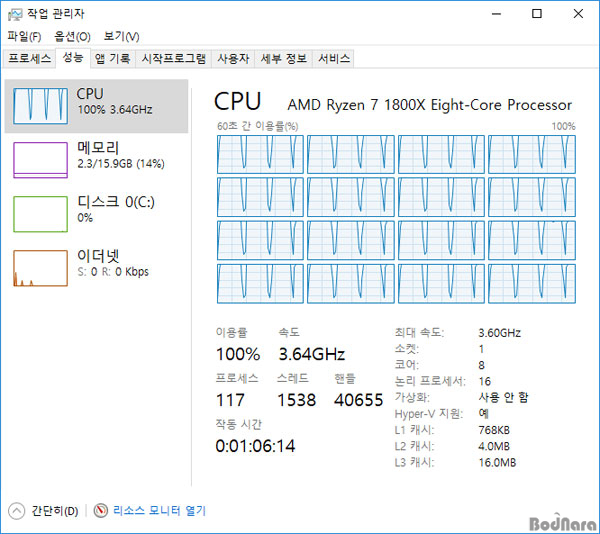Click the resource monitor icon

tap(100, 511)
